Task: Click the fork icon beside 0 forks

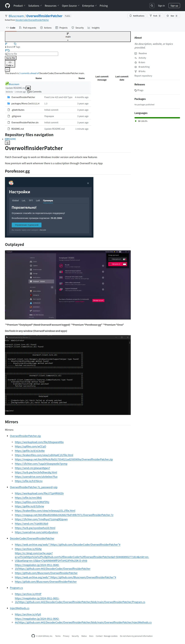Action: point(136,71)
